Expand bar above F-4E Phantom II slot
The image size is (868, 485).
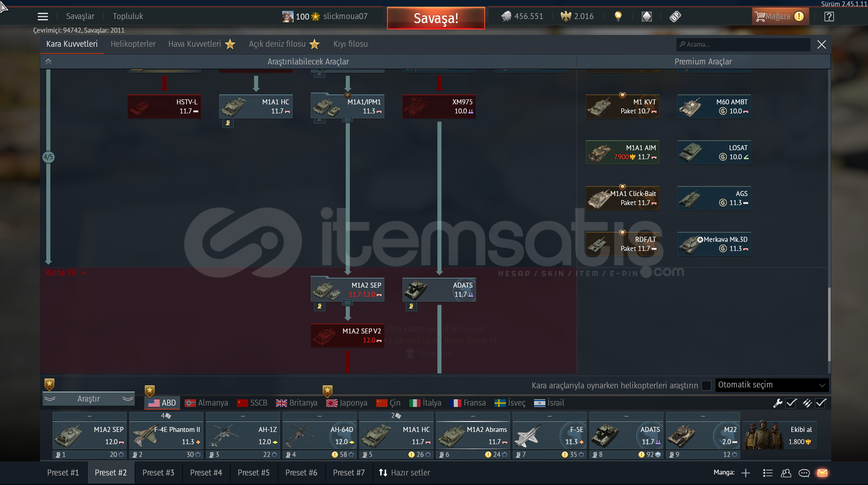(x=166, y=416)
